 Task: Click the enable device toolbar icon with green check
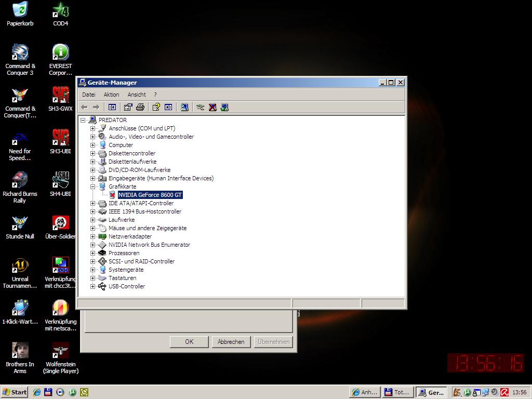click(224, 107)
